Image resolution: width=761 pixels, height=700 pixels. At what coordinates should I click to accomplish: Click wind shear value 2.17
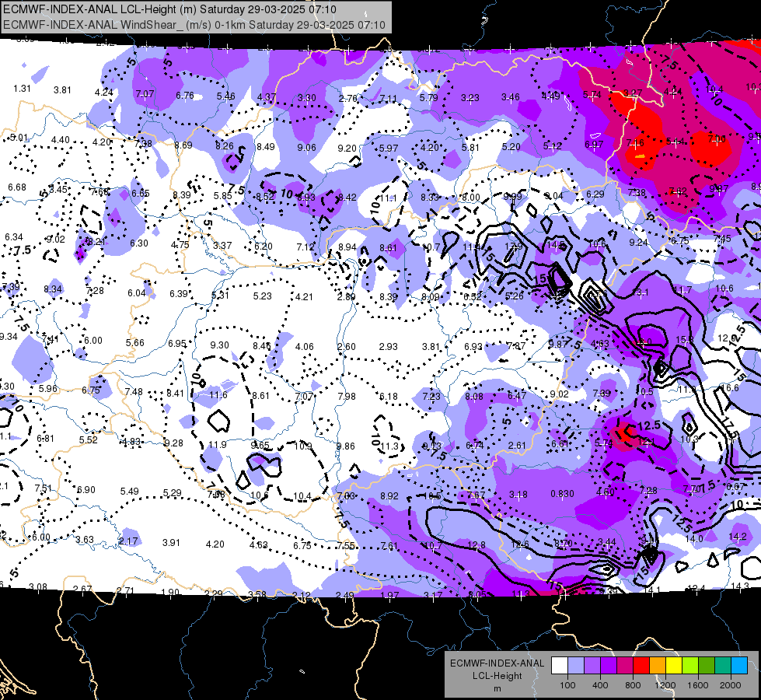(x=128, y=541)
